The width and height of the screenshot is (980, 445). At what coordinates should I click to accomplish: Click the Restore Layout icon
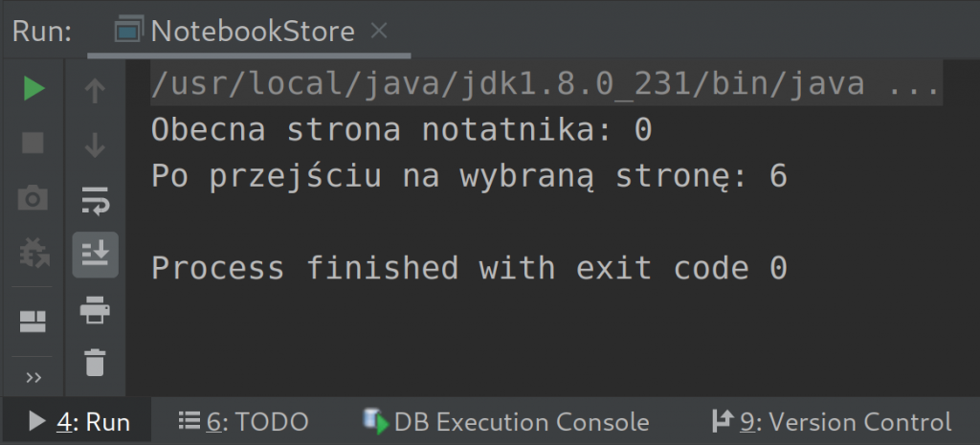point(33,321)
